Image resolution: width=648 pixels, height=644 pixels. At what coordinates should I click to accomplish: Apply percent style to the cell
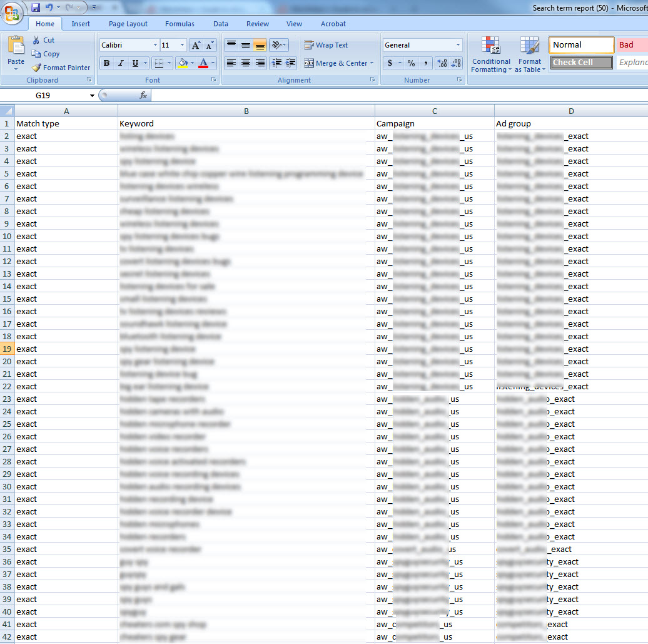(411, 63)
